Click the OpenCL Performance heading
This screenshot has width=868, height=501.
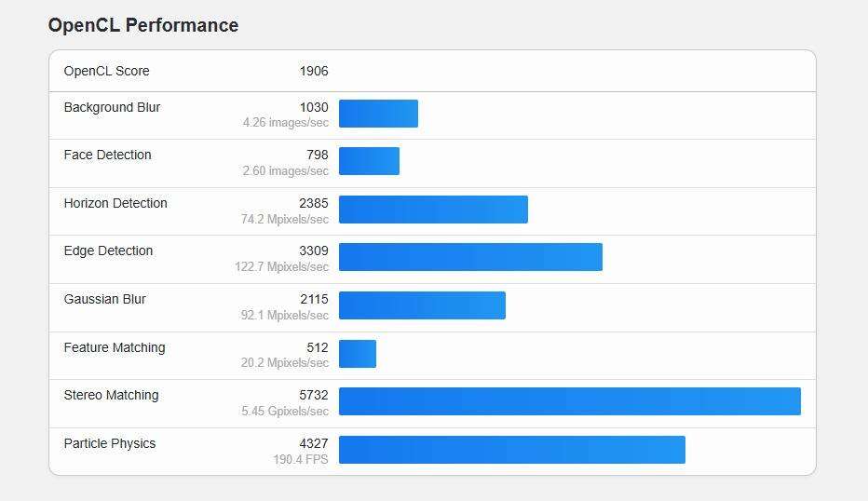click(143, 25)
